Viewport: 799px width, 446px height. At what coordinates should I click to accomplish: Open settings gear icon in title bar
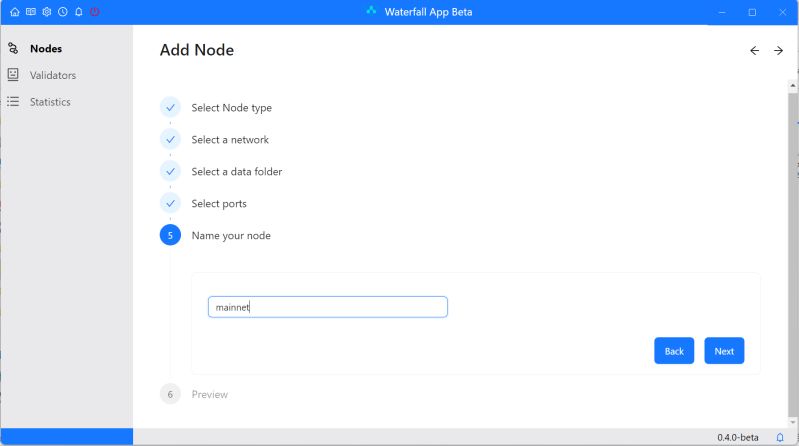point(47,12)
